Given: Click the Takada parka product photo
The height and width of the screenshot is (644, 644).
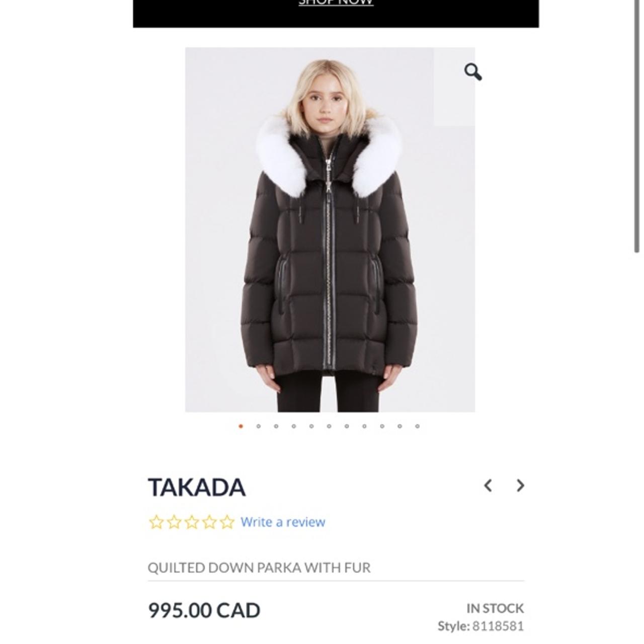Looking at the screenshot, I should [x=330, y=230].
